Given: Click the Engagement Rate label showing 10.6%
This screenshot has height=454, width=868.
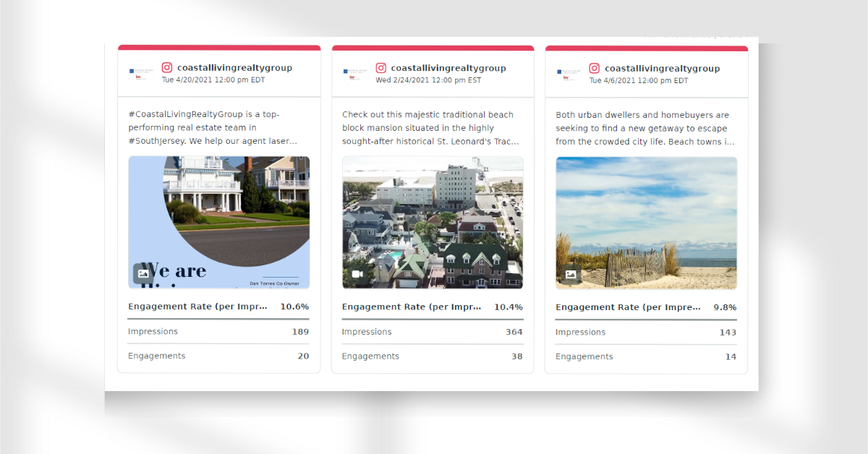Looking at the screenshot, I should click(198, 307).
